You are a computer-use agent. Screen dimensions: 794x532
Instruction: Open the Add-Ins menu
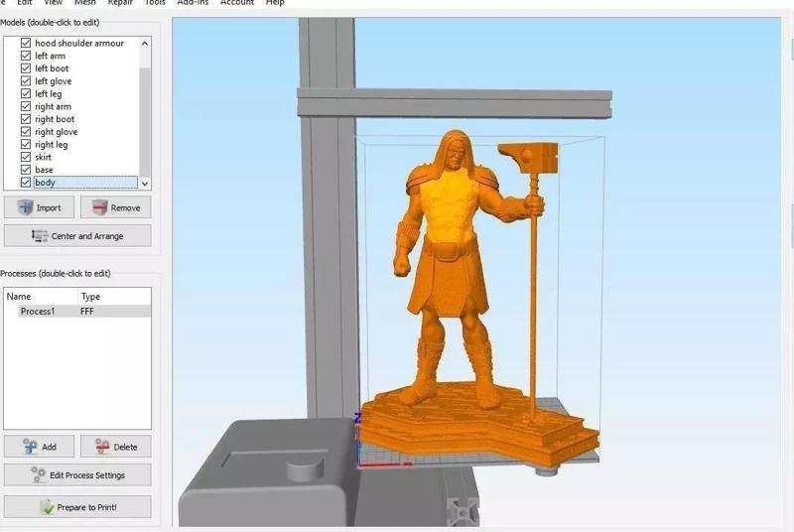tap(193, 3)
